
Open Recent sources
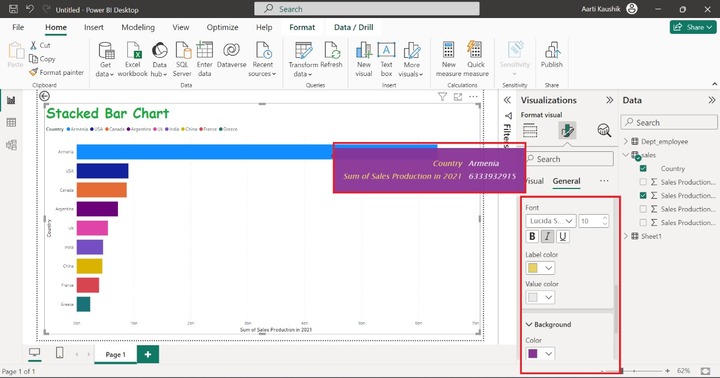tap(263, 59)
